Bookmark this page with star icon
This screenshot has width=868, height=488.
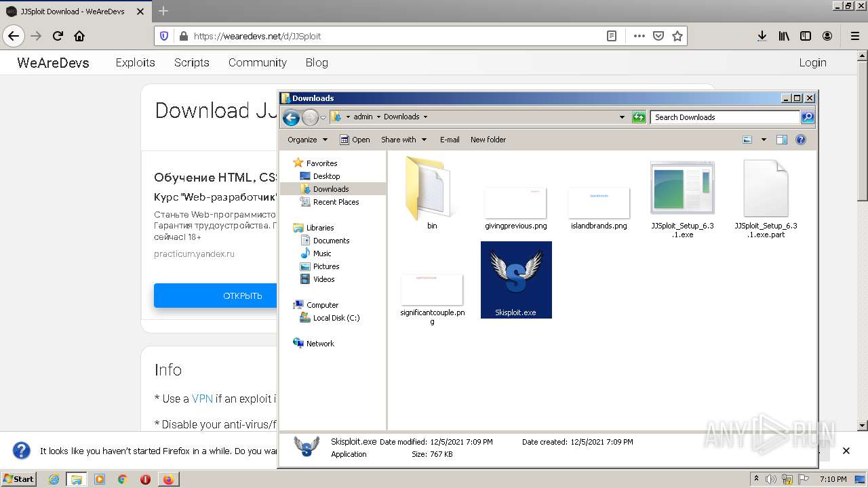(x=677, y=36)
